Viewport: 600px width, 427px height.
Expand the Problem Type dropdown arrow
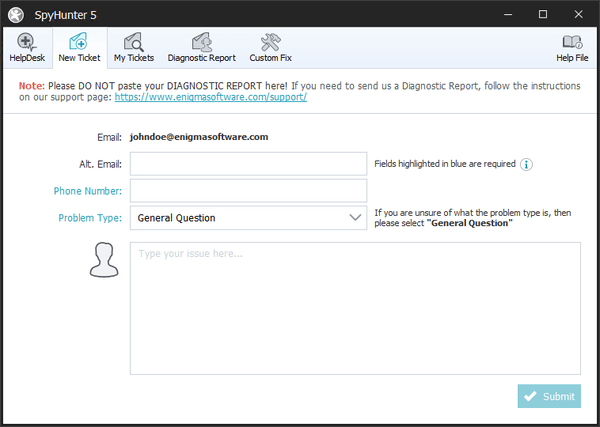click(x=355, y=217)
